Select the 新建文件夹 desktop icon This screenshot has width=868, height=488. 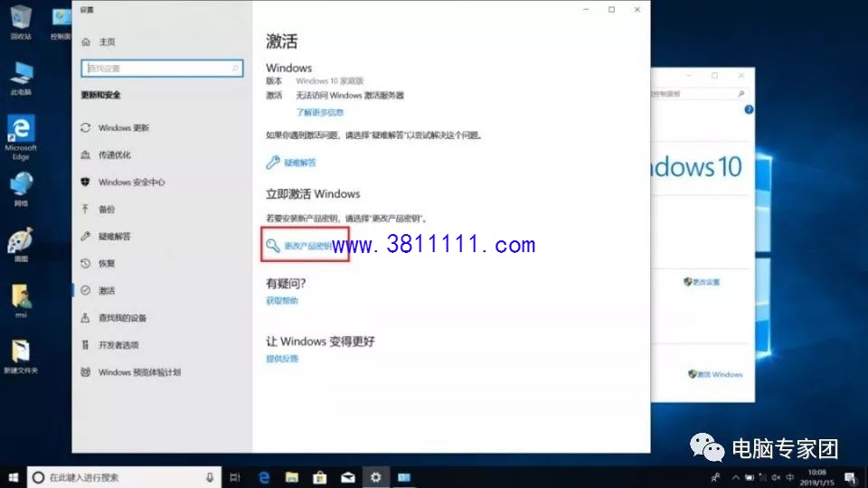(x=21, y=358)
